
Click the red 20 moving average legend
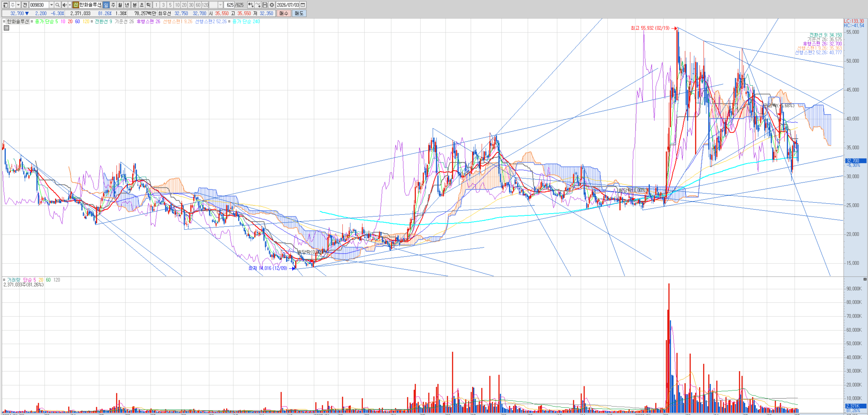coord(70,21)
